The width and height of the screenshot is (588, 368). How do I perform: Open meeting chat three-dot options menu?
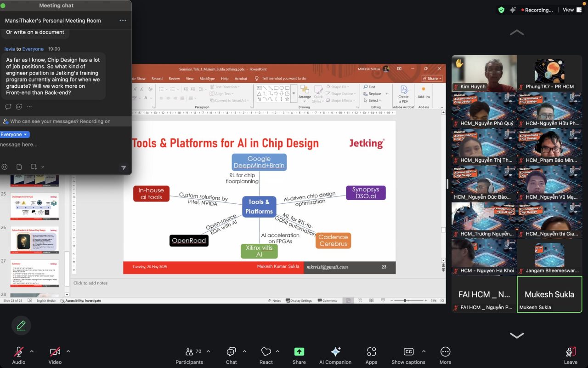tap(123, 21)
